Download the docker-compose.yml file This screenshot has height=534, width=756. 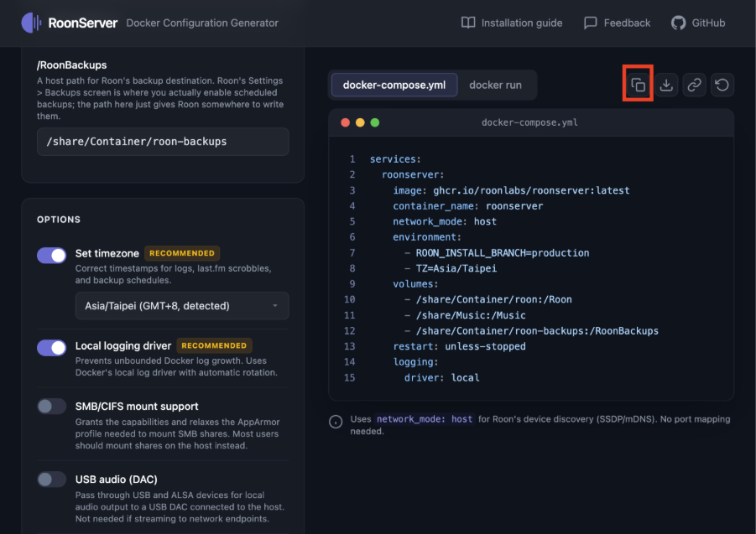click(x=666, y=85)
